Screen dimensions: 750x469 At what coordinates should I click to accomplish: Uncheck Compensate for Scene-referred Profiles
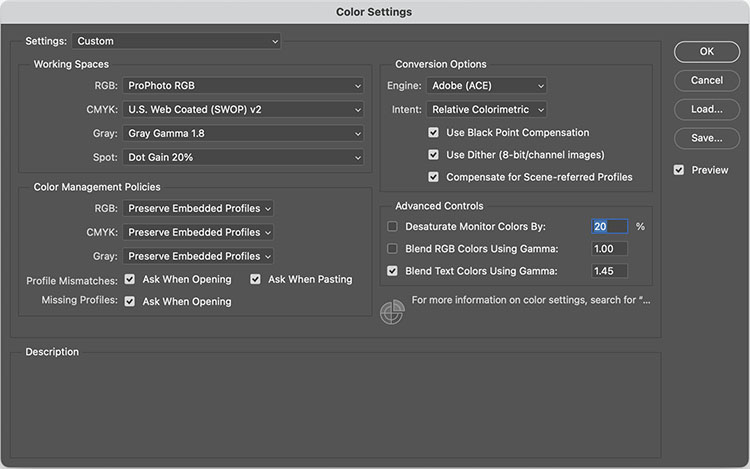click(433, 177)
